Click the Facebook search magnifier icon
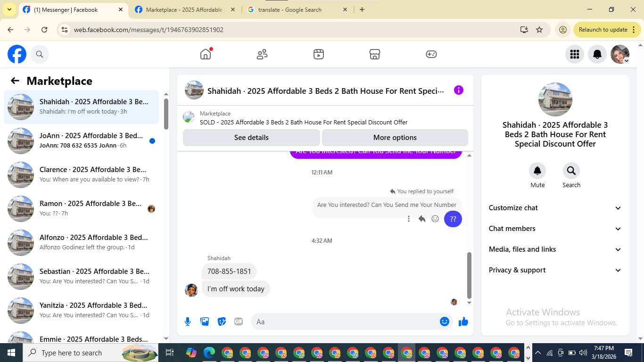Image resolution: width=644 pixels, height=362 pixels. tap(40, 54)
